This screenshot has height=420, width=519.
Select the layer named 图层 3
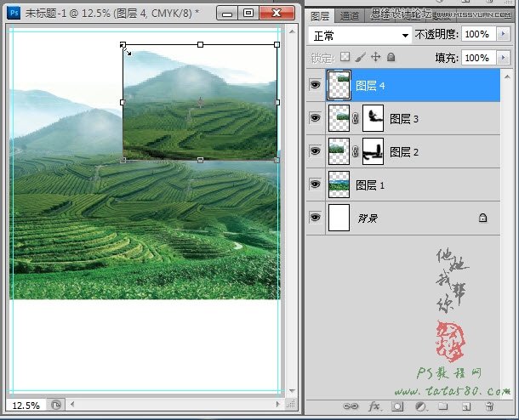pos(404,119)
